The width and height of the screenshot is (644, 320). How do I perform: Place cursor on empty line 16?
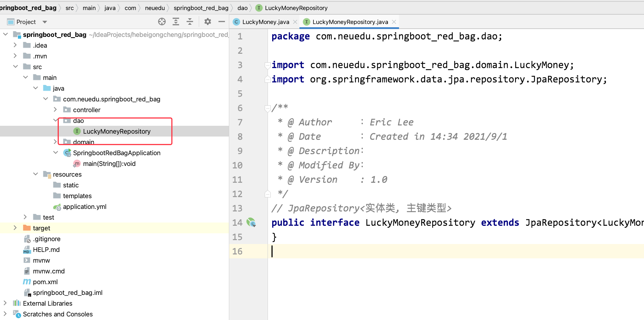pos(456,251)
